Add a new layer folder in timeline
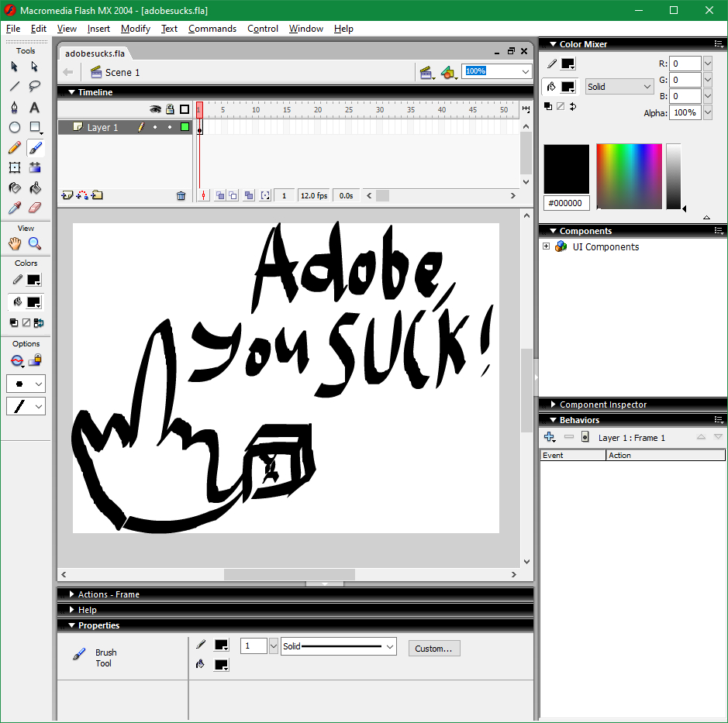The image size is (728, 723). 97,196
